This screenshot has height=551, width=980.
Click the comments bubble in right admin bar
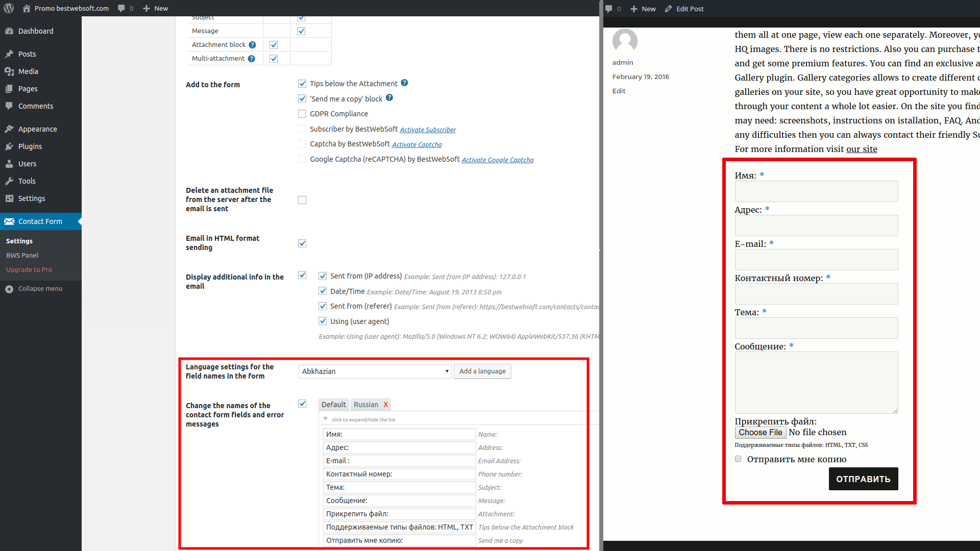[x=609, y=9]
